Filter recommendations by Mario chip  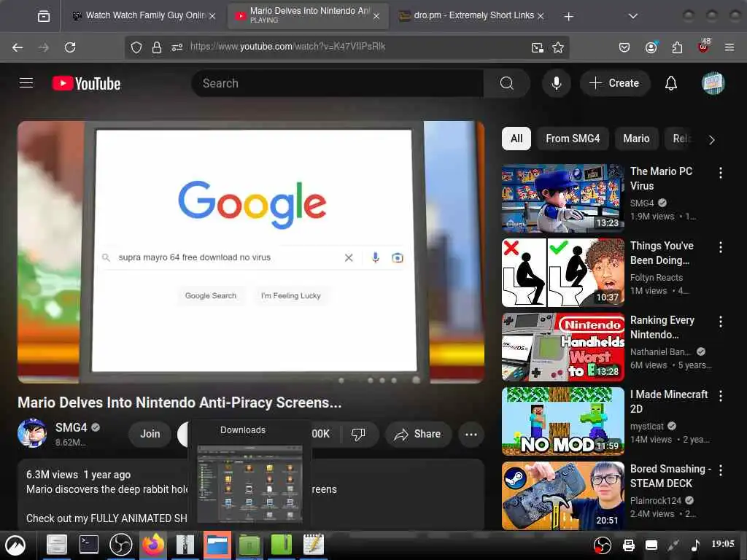click(x=636, y=139)
